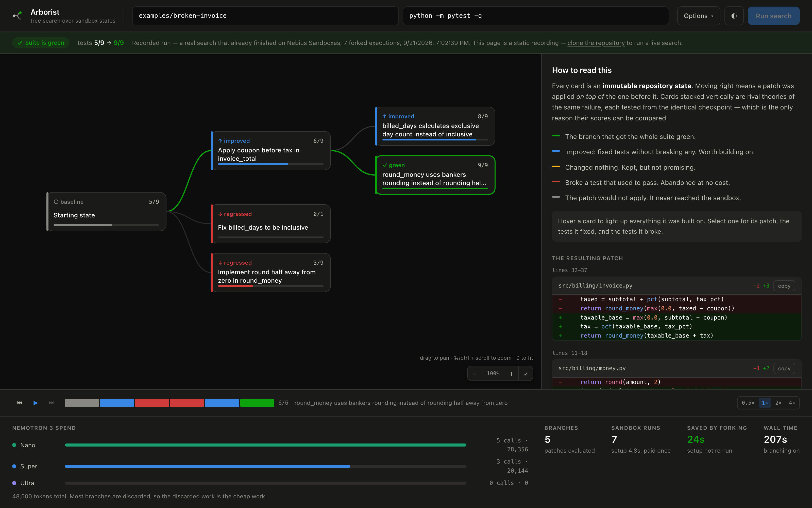Click the src/billing/invoice.py file name
812x508 pixels.
(x=595, y=285)
